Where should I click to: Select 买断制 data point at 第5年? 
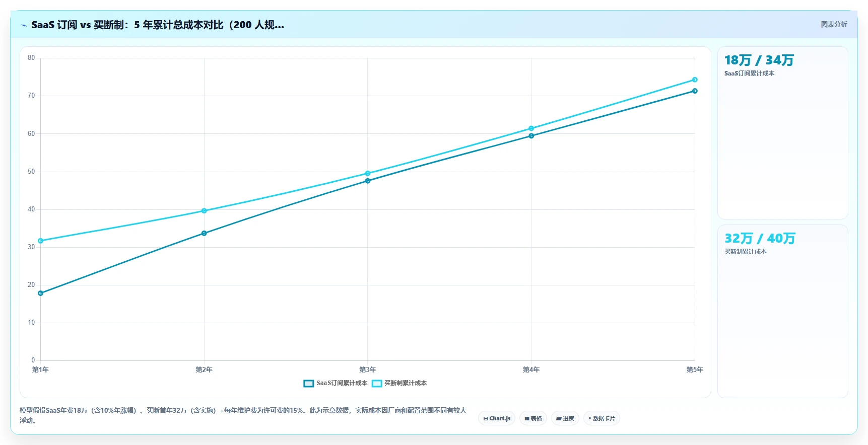[x=695, y=80]
